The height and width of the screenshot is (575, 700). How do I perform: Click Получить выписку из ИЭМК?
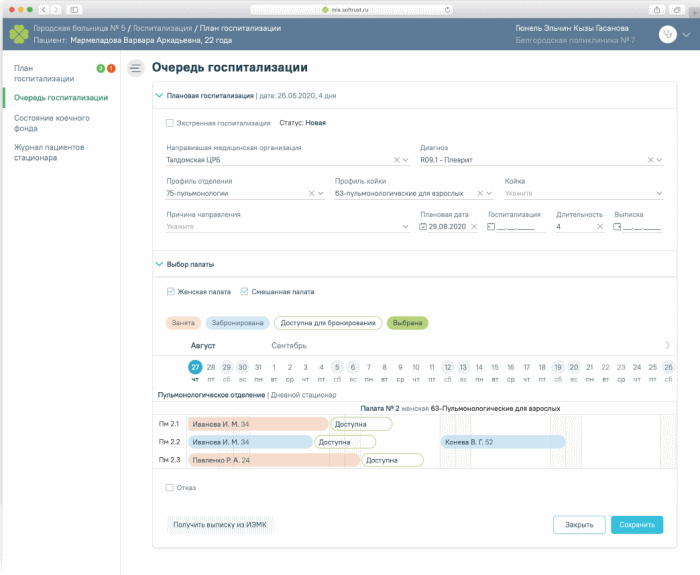click(220, 525)
